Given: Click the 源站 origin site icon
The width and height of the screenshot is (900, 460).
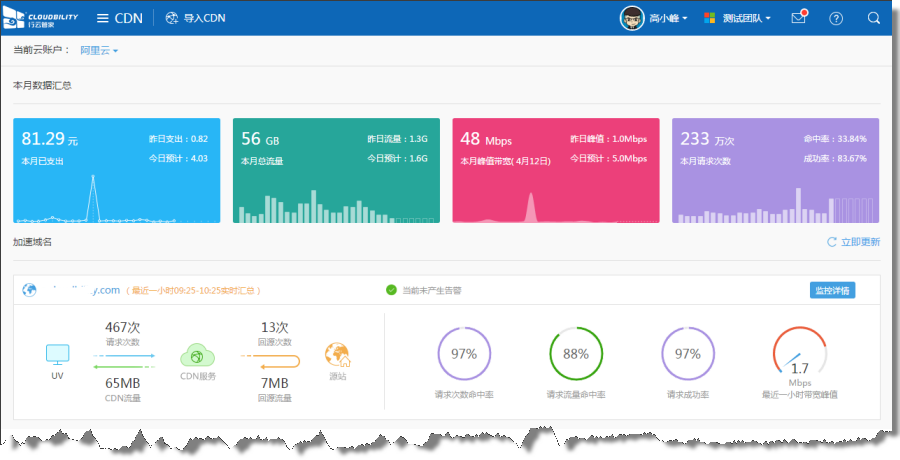Looking at the screenshot, I should [x=337, y=355].
